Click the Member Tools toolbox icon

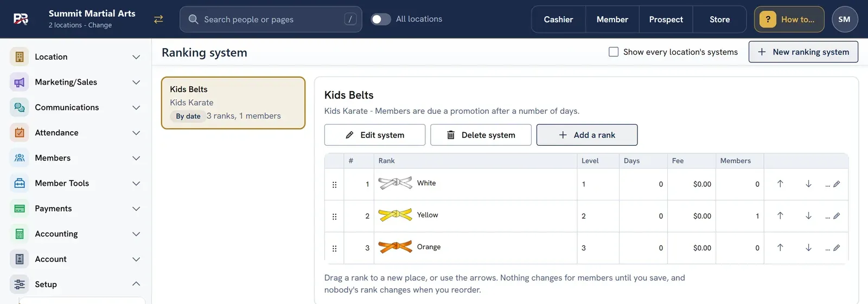tap(20, 183)
